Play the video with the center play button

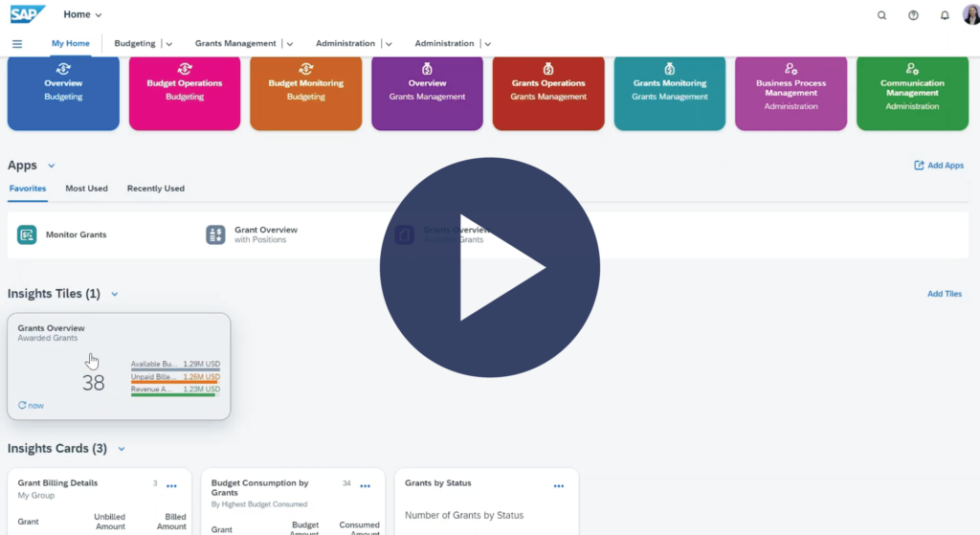[x=490, y=267]
